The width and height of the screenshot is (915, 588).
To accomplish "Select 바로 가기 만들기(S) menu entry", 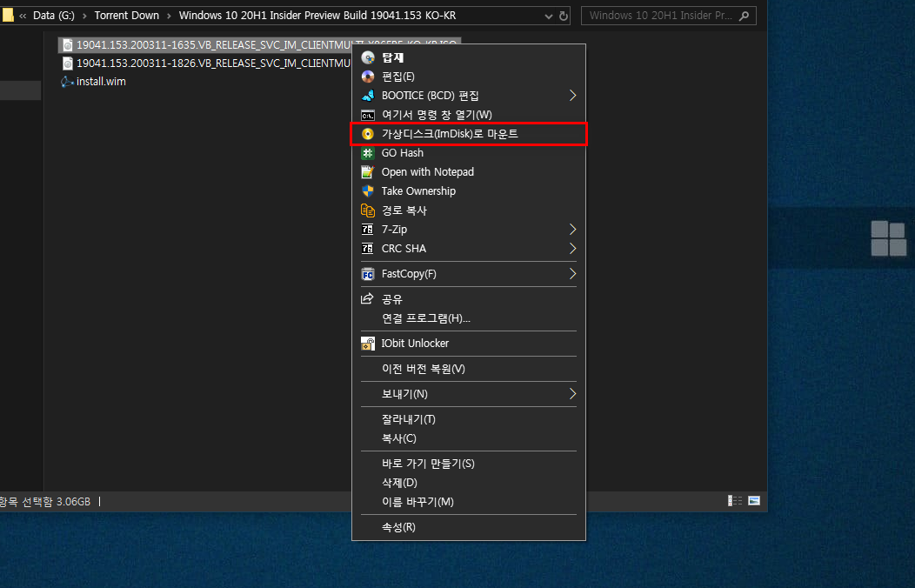I will tap(469, 464).
